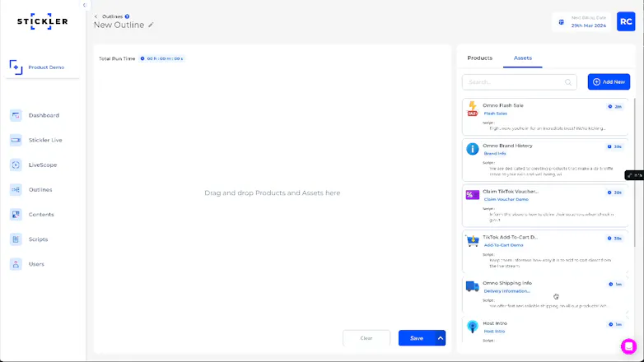Select the Host Intro microphone icon
This screenshot has width=644, height=362.
click(x=473, y=327)
